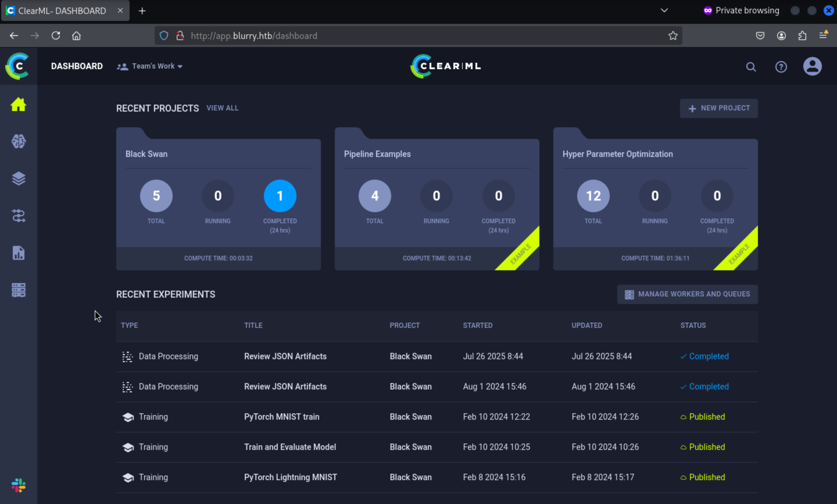The width and height of the screenshot is (837, 504).
Task: Click Black Swan total count circle 5
Action: pos(156,196)
